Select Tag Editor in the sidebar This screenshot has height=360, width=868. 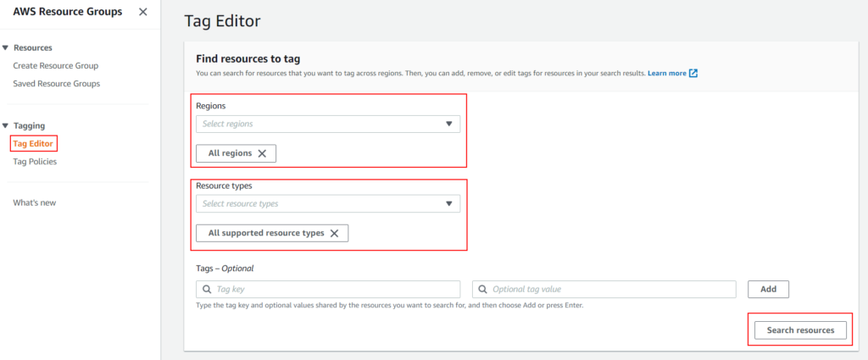point(34,144)
